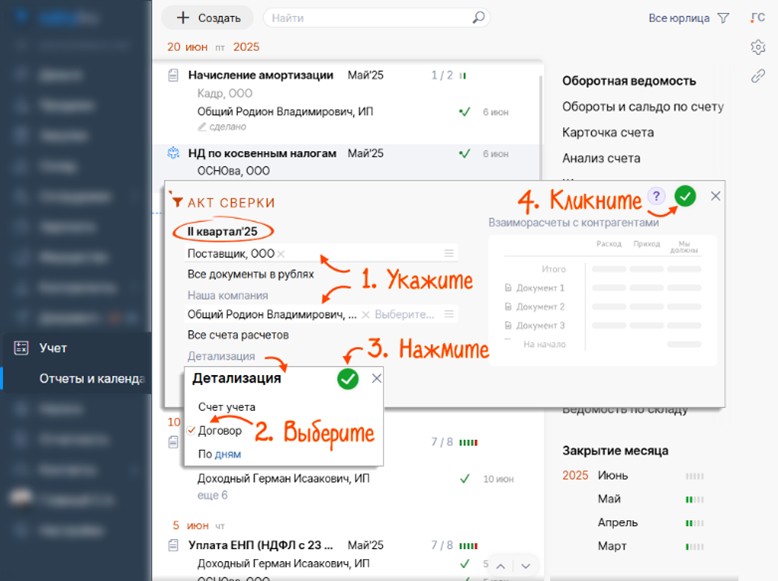The width and height of the screenshot is (778, 581).
Task: Click the search magnifier icon
Action: click(478, 18)
